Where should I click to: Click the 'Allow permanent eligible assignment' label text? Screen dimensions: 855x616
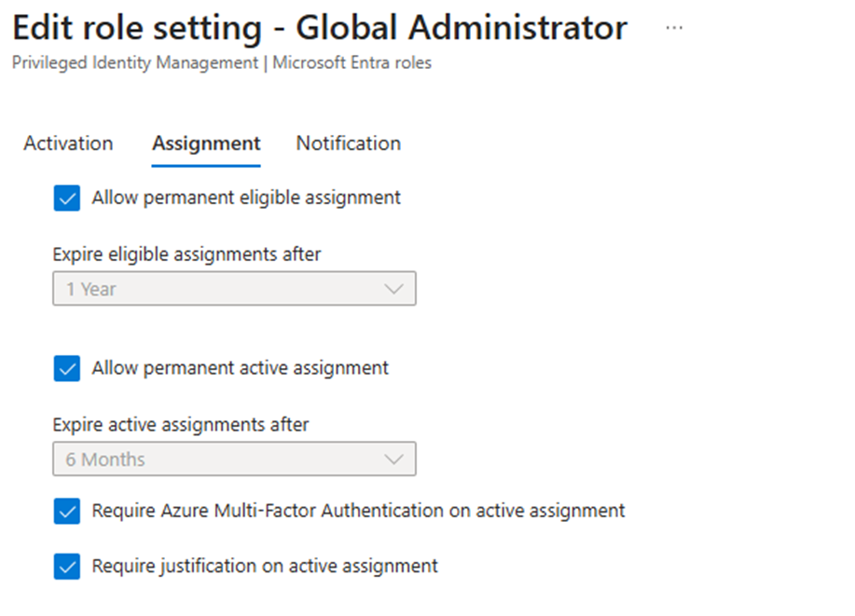[x=246, y=198]
